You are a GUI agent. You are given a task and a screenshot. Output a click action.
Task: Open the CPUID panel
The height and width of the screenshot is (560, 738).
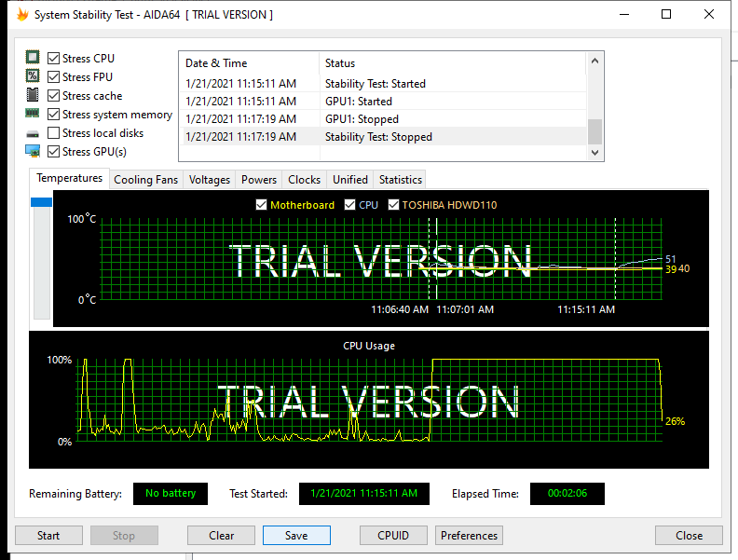393,536
